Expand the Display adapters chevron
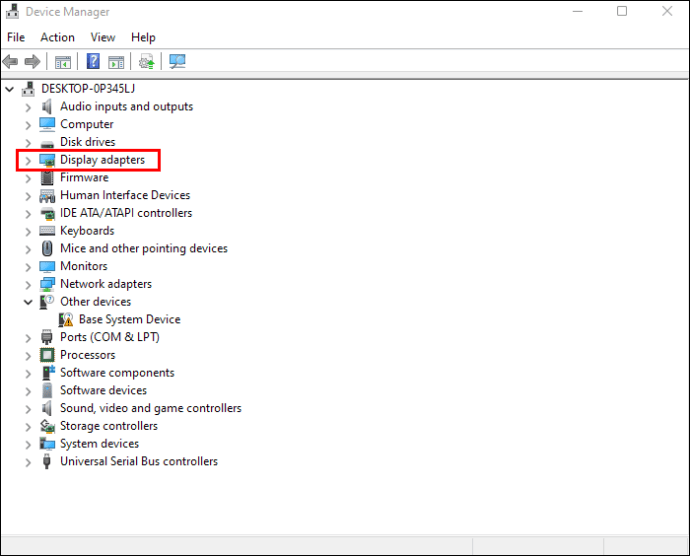The image size is (690, 556). tap(28, 160)
